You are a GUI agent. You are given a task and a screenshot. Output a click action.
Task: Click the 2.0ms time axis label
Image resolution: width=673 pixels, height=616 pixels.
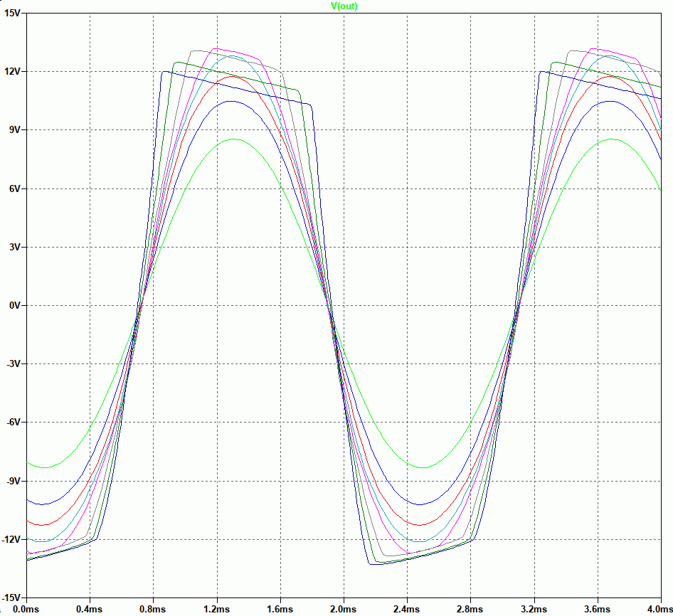click(x=343, y=610)
